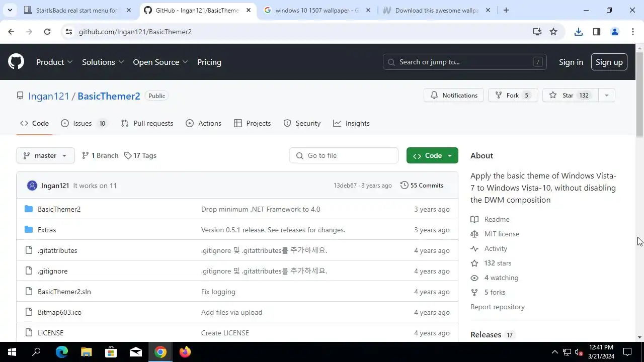The image size is (644, 362).
Task: Open the Bitmap603.ico file
Action: pyautogui.click(x=59, y=312)
